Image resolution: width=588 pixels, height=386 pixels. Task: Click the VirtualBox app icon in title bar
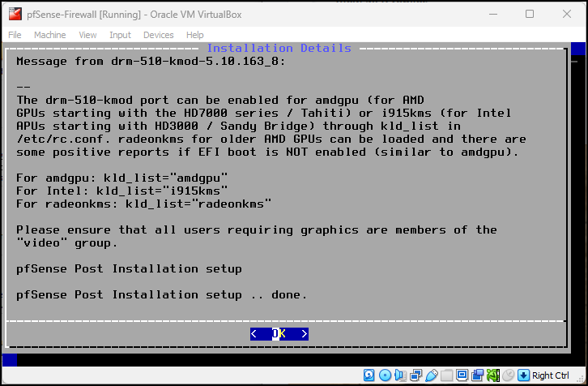(x=15, y=14)
